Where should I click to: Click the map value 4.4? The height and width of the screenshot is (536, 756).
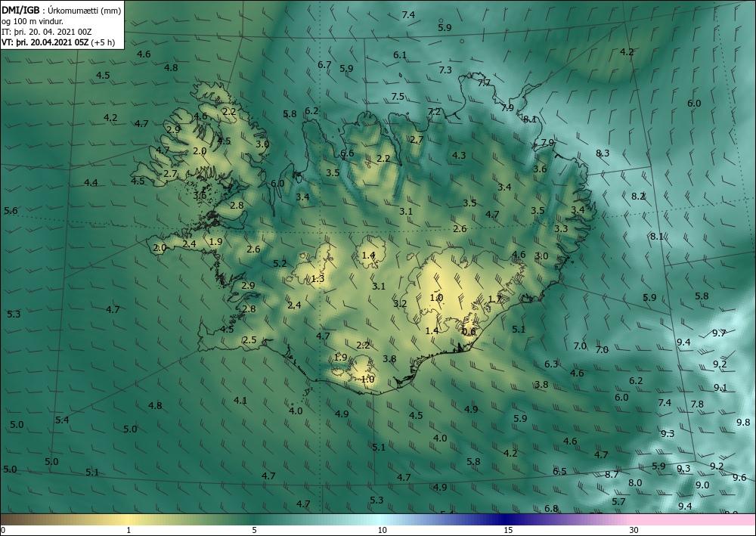[x=91, y=182]
